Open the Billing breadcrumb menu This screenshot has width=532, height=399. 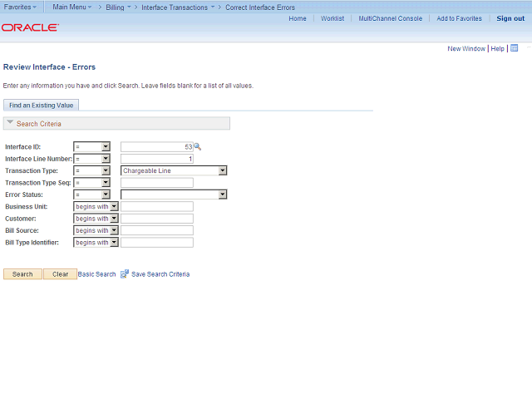(118, 7)
